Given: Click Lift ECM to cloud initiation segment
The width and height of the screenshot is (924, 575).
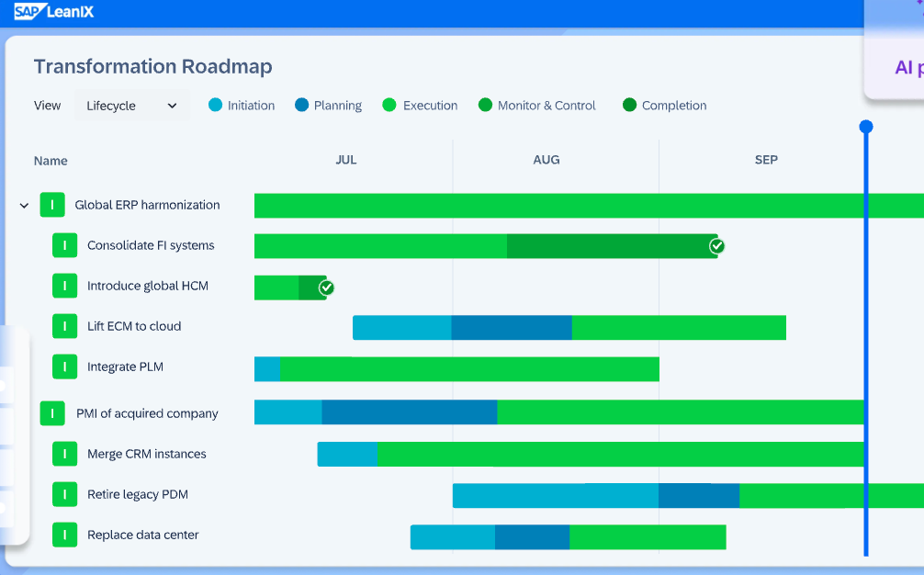Looking at the screenshot, I should [402, 328].
